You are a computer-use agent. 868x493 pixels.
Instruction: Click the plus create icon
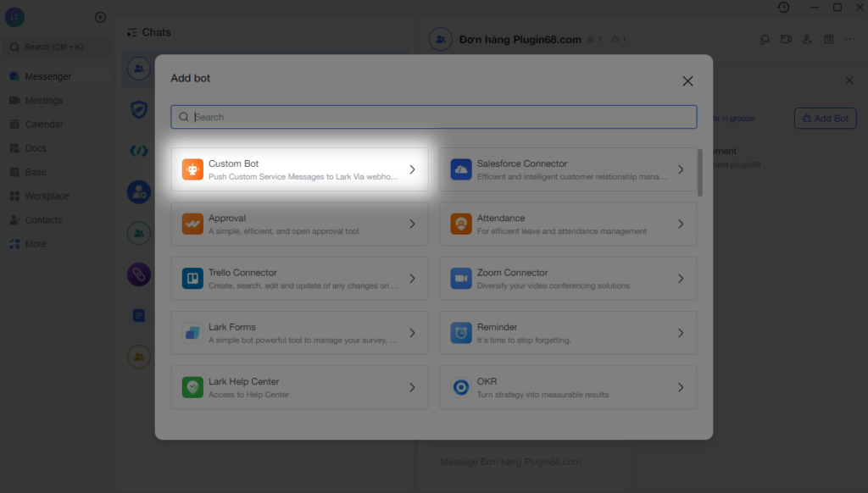(100, 17)
